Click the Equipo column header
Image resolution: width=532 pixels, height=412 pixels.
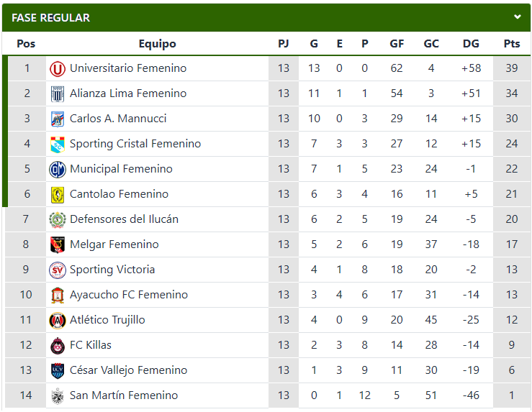[157, 44]
